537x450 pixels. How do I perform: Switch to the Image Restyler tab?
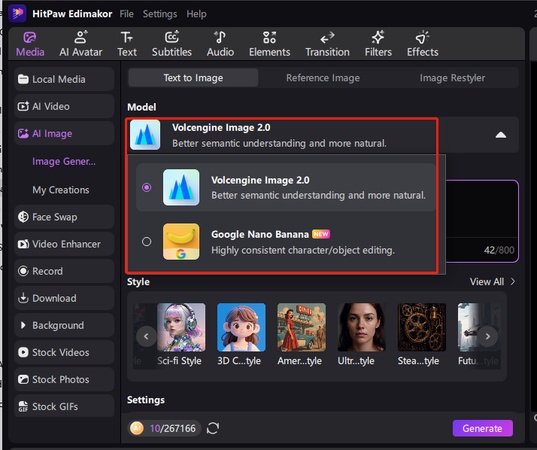click(452, 78)
